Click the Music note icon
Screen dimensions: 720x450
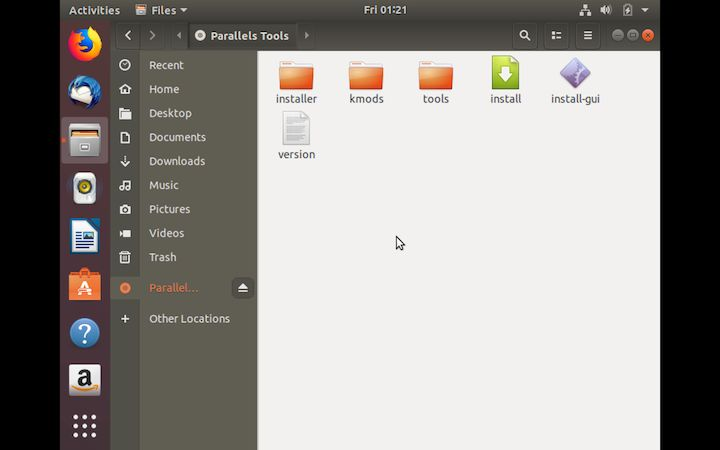click(x=125, y=185)
